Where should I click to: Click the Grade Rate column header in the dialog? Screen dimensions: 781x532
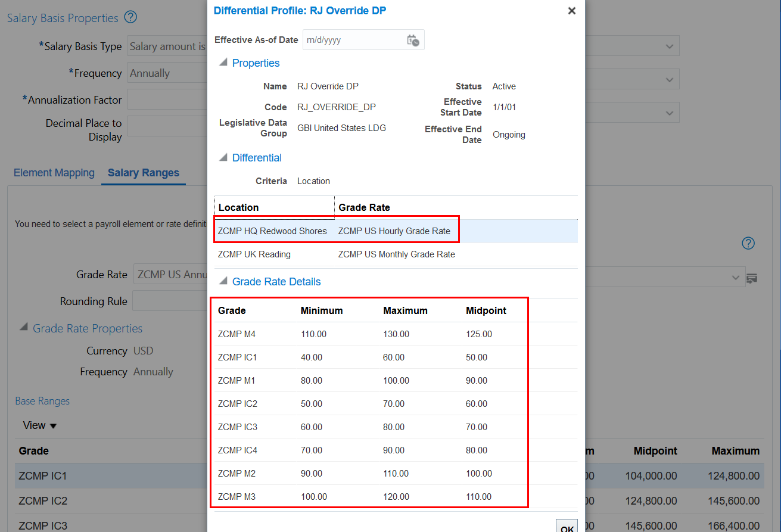(x=365, y=207)
